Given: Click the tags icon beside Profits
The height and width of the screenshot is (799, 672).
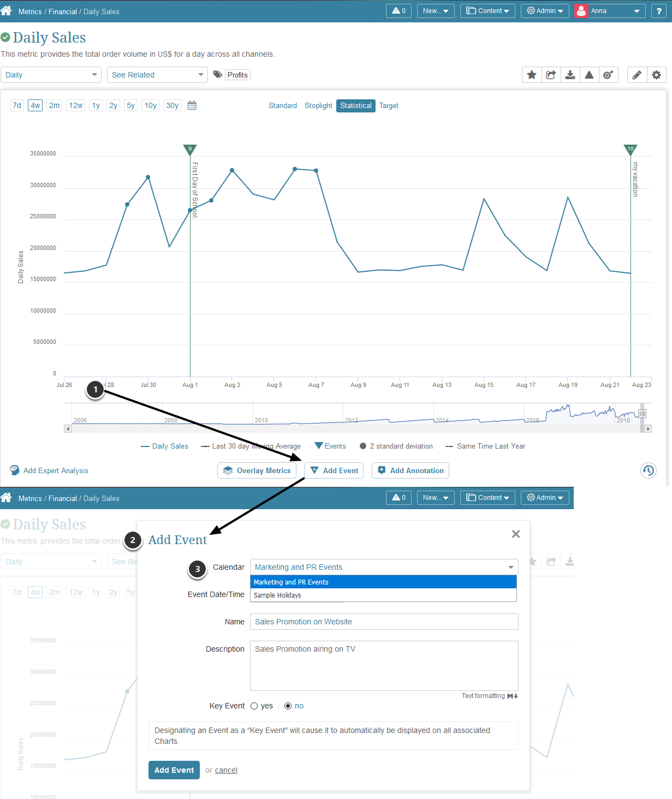Looking at the screenshot, I should click(x=217, y=75).
